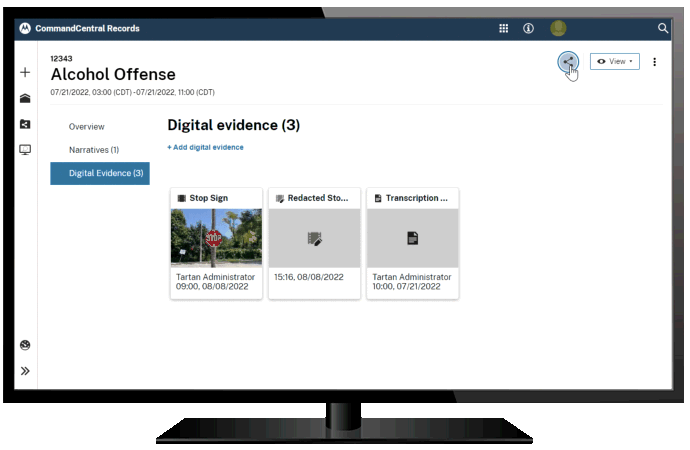Image resolution: width=690 pixels, height=450 pixels.
Task: Click the Alcohol Offense title
Action: point(113,75)
